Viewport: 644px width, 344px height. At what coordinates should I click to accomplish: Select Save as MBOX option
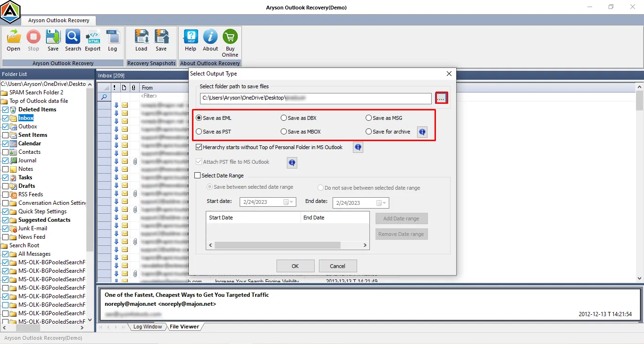tap(301, 132)
